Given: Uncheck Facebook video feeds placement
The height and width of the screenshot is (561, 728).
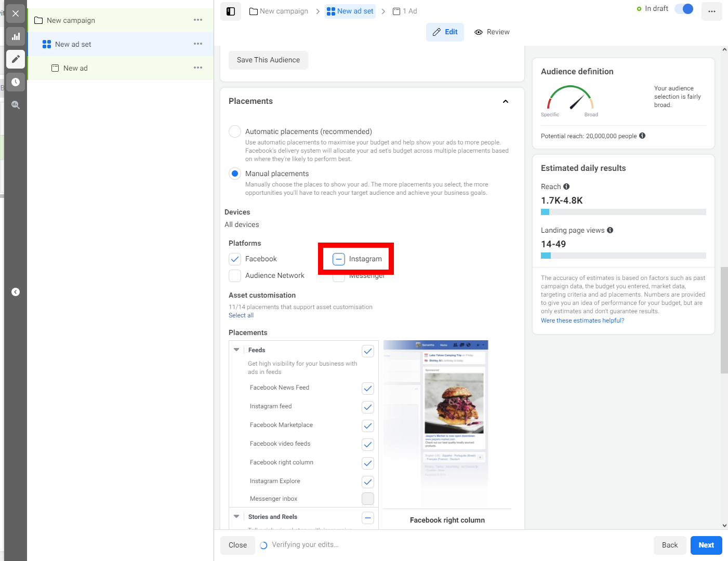Looking at the screenshot, I should [368, 445].
